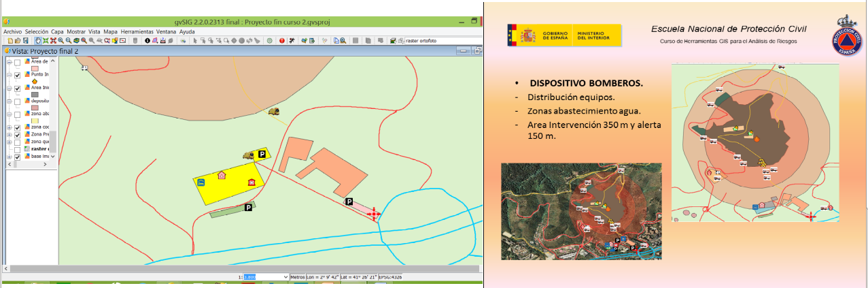Click the blue icon in yellow zone
The width and height of the screenshot is (868, 288).
click(201, 182)
